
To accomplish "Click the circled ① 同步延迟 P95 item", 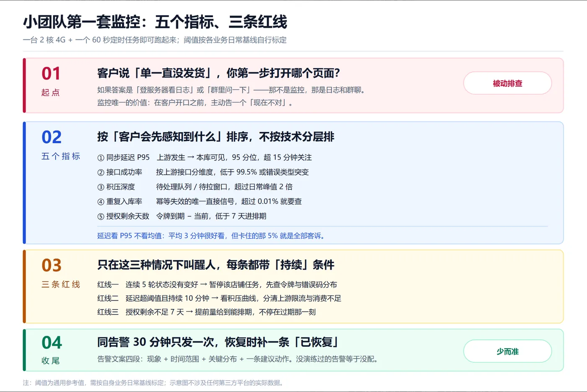I will click(123, 157).
